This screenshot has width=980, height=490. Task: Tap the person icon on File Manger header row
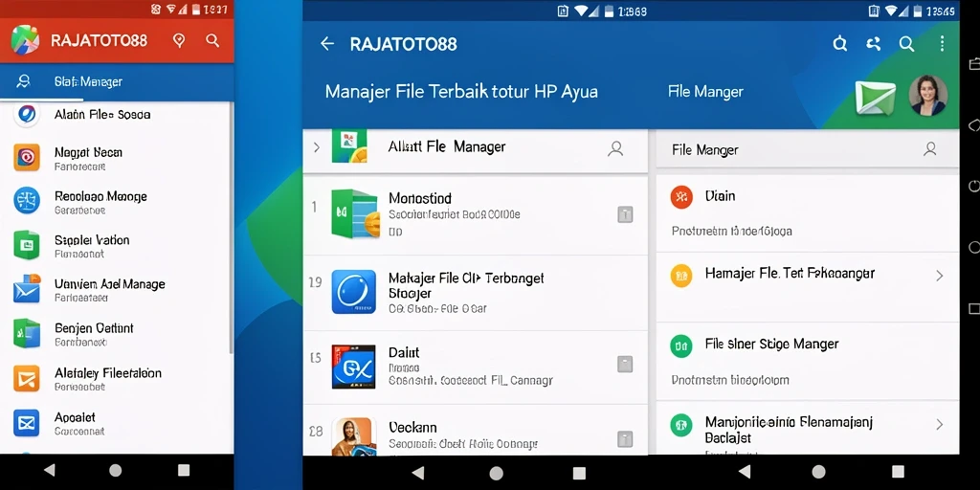pyautogui.click(x=930, y=148)
